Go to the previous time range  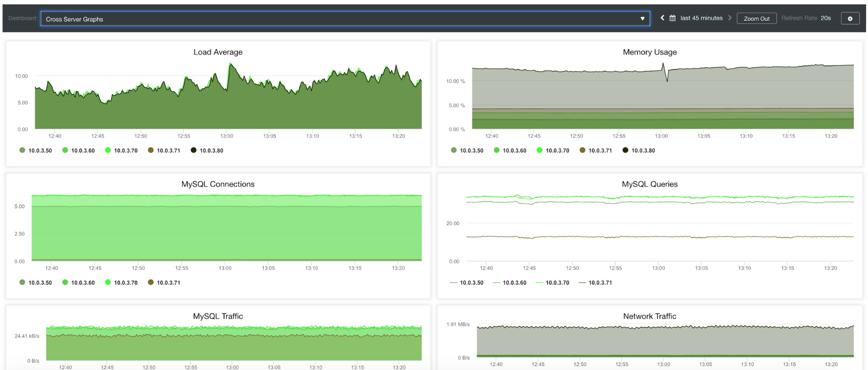tap(662, 18)
